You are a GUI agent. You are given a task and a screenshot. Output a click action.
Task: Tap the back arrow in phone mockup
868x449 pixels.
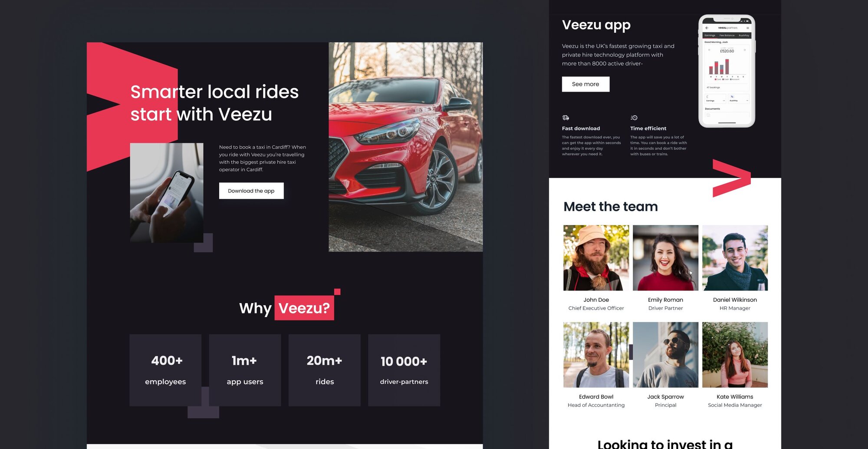click(707, 28)
